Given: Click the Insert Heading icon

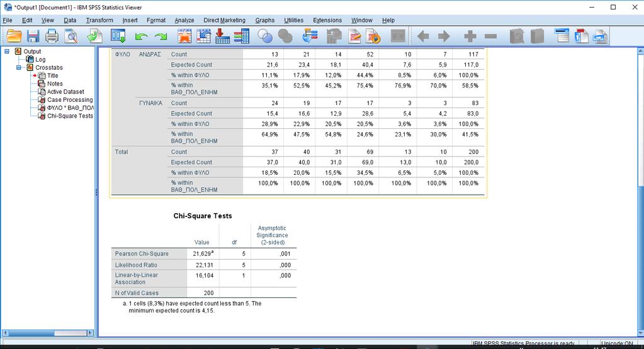Looking at the screenshot, I should [x=562, y=36].
